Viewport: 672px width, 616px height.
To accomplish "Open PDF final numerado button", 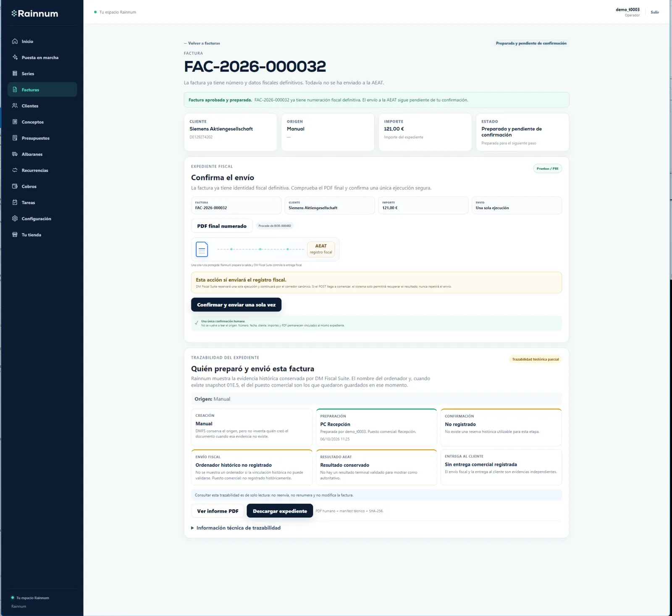I will (x=222, y=226).
